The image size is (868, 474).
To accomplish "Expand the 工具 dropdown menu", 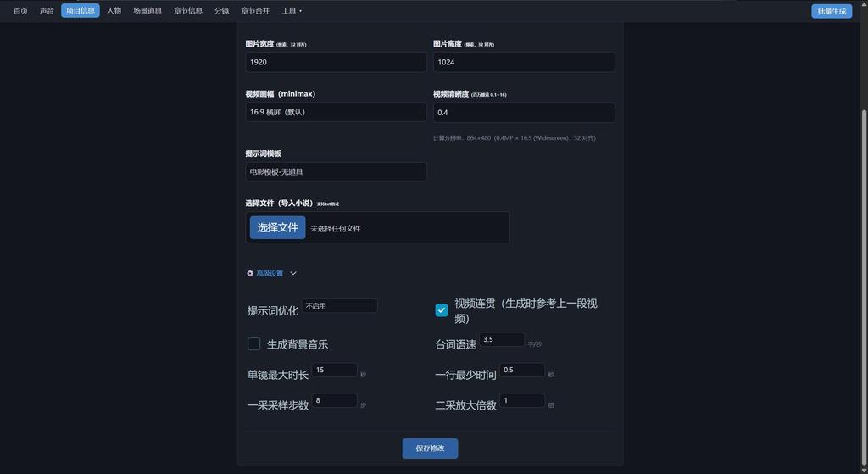I will (292, 11).
